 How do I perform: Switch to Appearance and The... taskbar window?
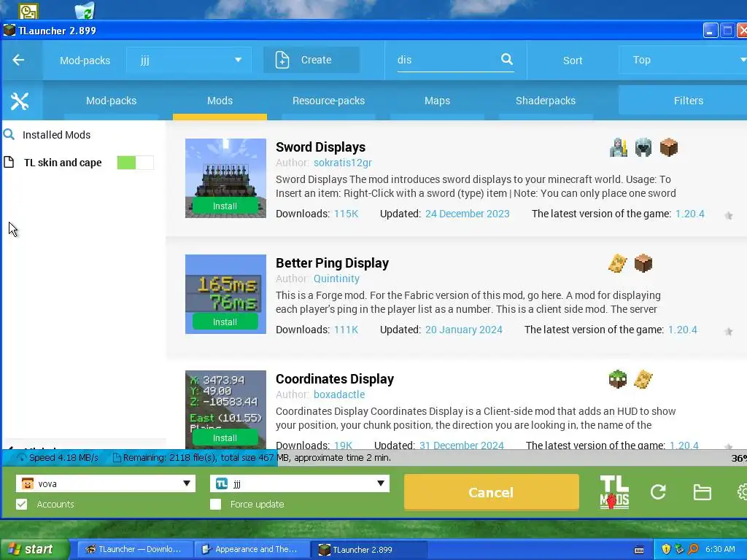251,549
